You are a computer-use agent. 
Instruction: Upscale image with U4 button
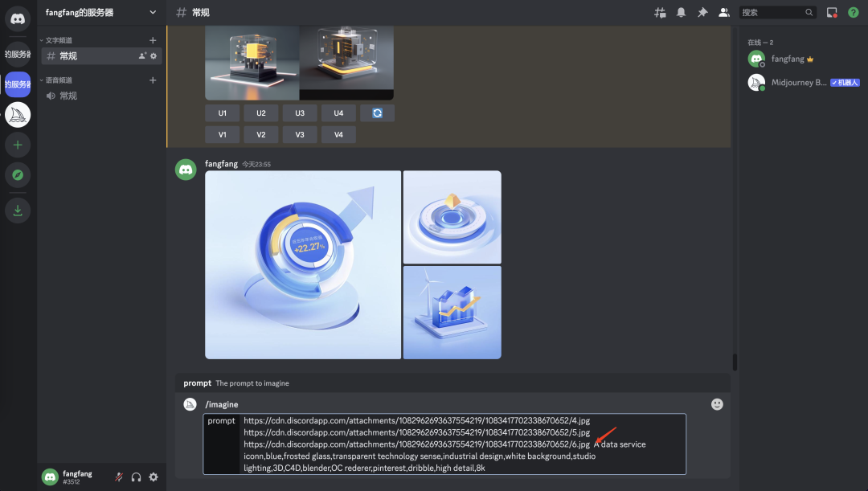(338, 113)
